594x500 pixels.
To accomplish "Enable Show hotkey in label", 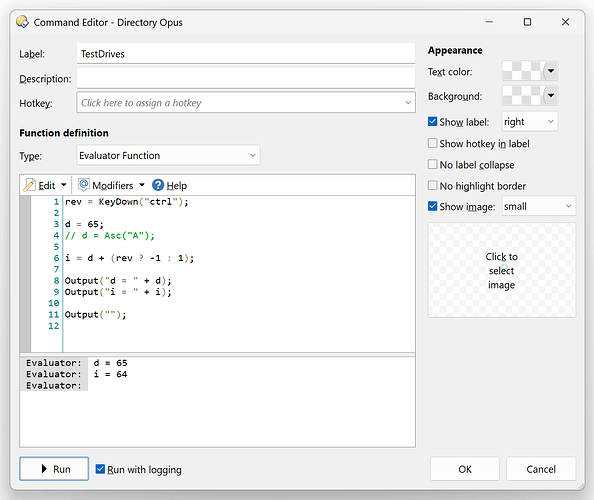I will [x=432, y=143].
